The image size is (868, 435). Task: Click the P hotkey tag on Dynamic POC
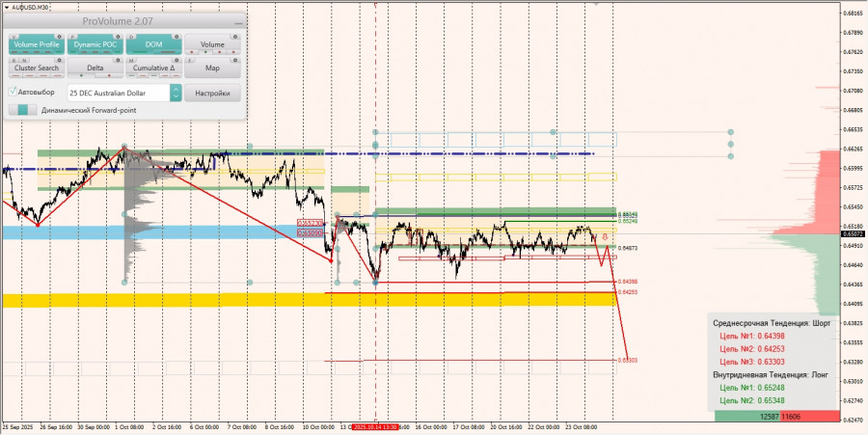click(x=73, y=37)
